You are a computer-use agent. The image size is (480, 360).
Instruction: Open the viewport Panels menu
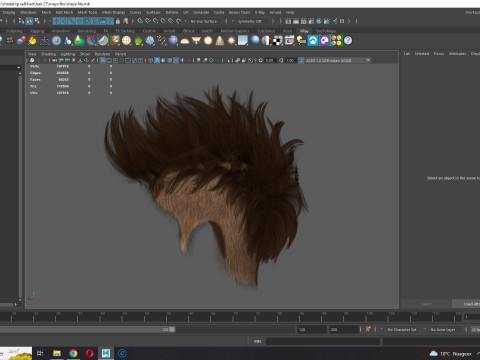(120, 54)
